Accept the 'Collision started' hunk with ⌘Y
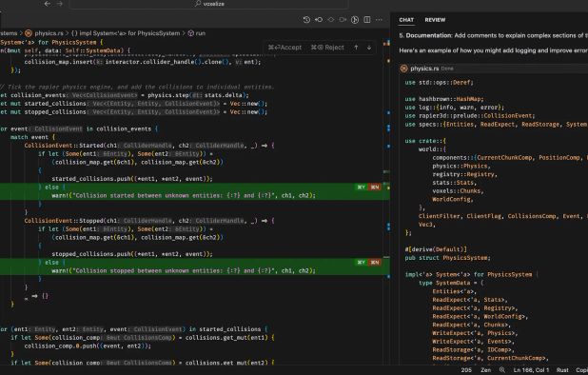Viewport: 588px width, 375px height. [362, 187]
